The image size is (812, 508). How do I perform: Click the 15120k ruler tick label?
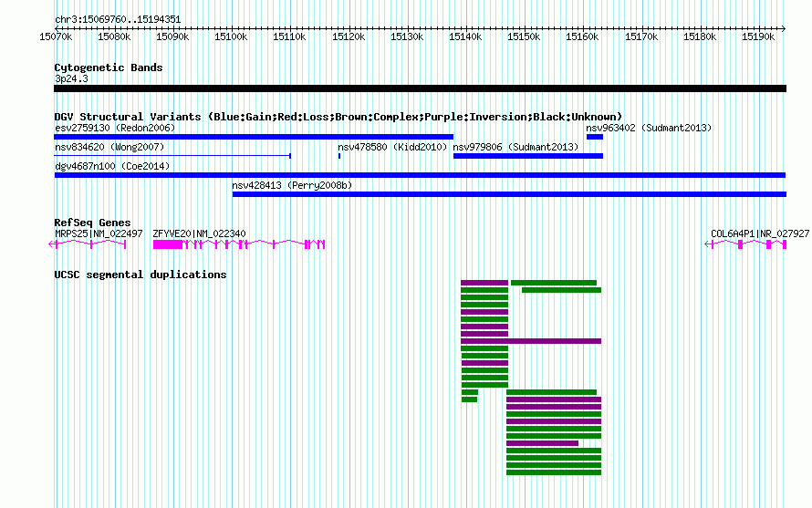[x=349, y=36]
